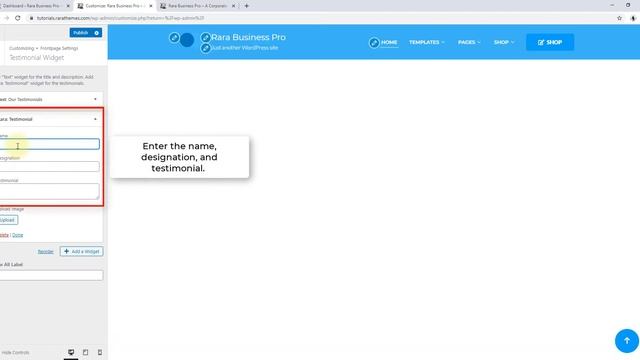Open the PAGES dropdown menu
The height and width of the screenshot is (360, 640).
(469, 42)
